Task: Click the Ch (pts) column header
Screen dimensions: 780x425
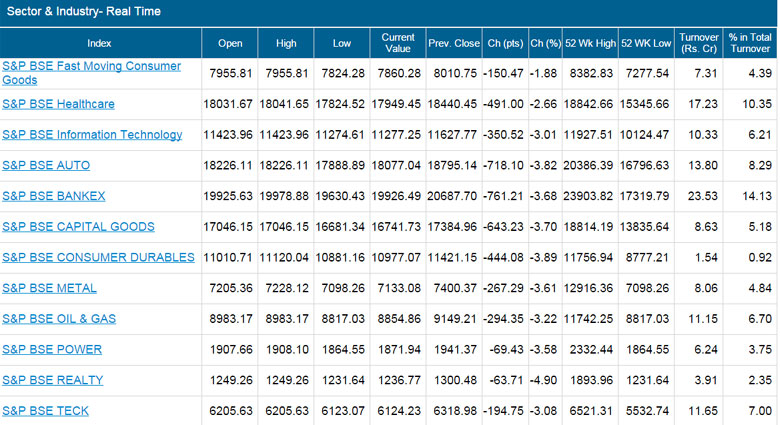Action: click(505, 43)
